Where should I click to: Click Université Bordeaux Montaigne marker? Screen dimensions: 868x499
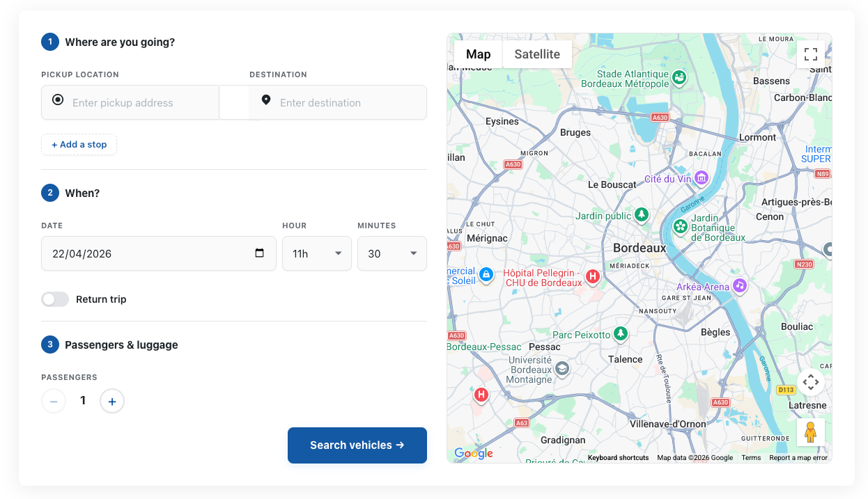561,368
